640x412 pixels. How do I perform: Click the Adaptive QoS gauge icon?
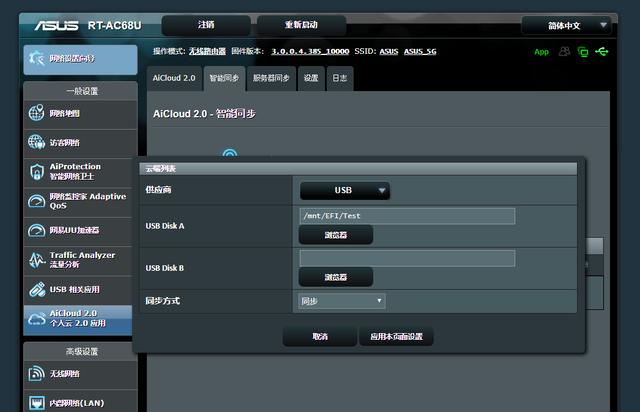click(36, 201)
